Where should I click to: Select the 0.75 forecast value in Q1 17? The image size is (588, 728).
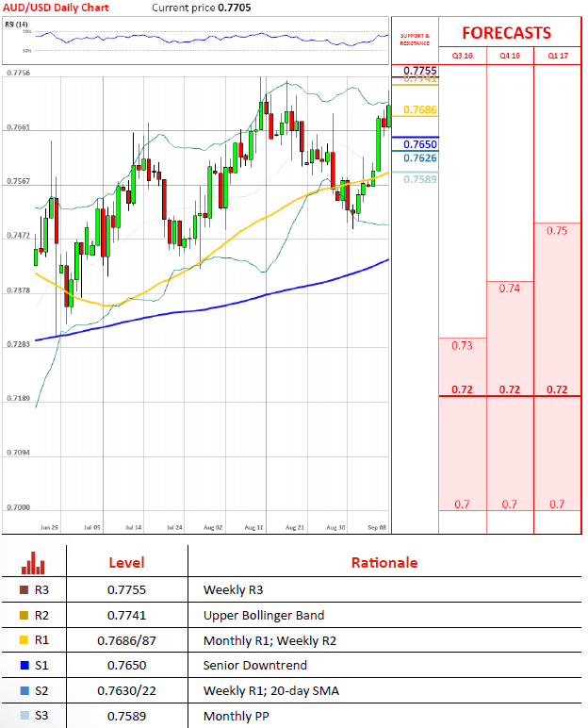click(x=557, y=231)
